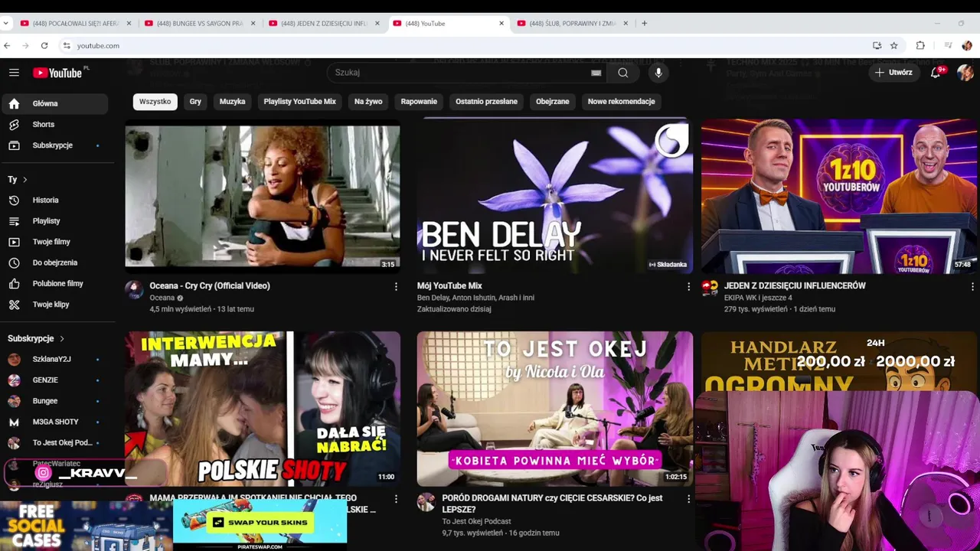Viewport: 980px width, 551px height.
Task: Click the Utwórz create button
Action: [x=893, y=73]
